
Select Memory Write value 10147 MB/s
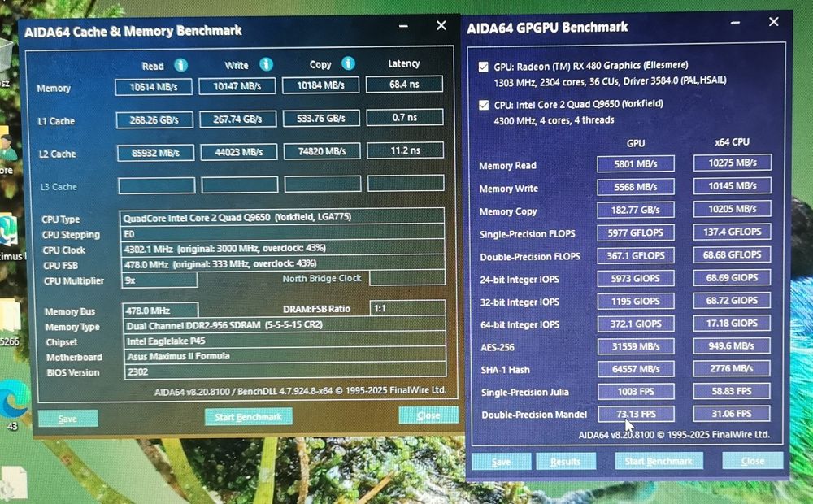237,86
